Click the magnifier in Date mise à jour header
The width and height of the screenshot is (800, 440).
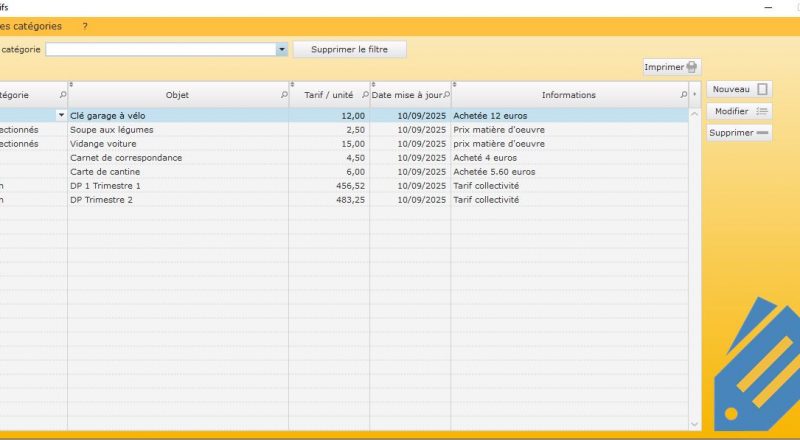coord(446,95)
